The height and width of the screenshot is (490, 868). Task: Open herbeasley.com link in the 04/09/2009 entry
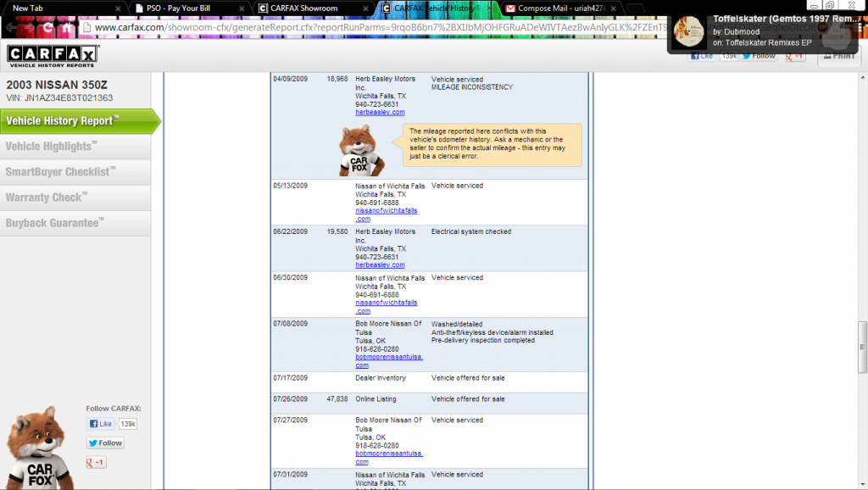[380, 113]
